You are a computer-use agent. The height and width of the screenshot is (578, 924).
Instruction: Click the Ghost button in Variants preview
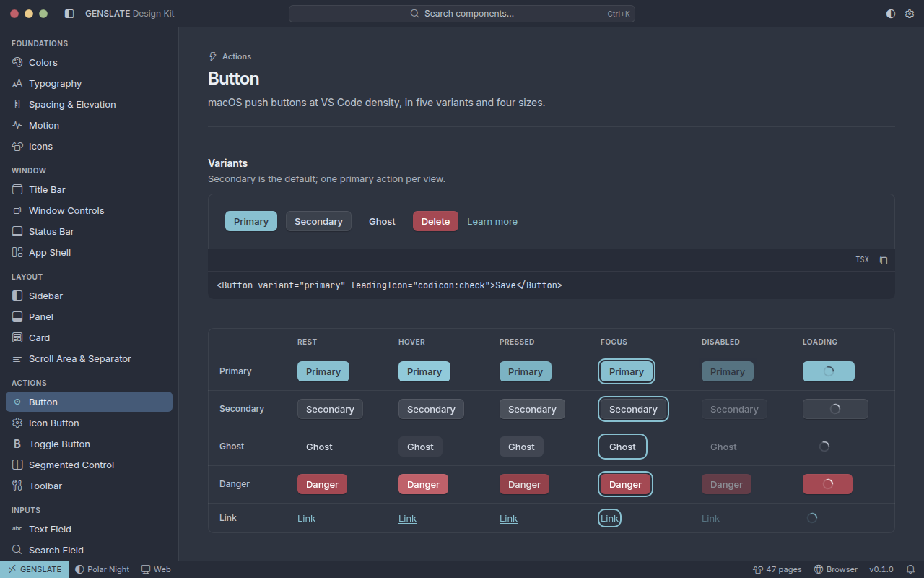382,221
